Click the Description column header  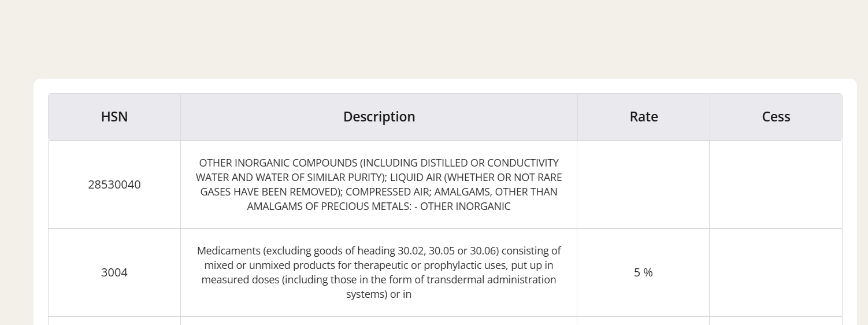pyautogui.click(x=379, y=117)
